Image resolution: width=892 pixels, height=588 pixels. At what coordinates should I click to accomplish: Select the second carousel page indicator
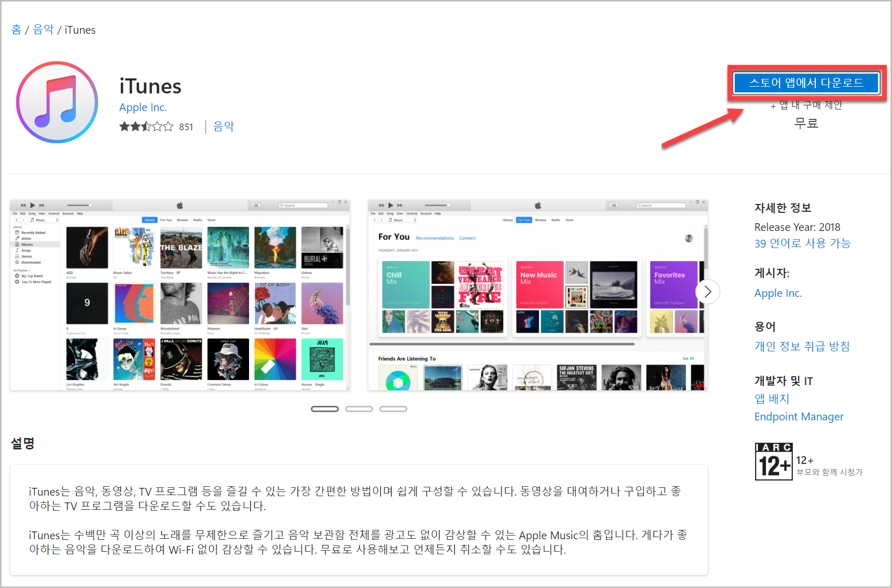coord(359,409)
